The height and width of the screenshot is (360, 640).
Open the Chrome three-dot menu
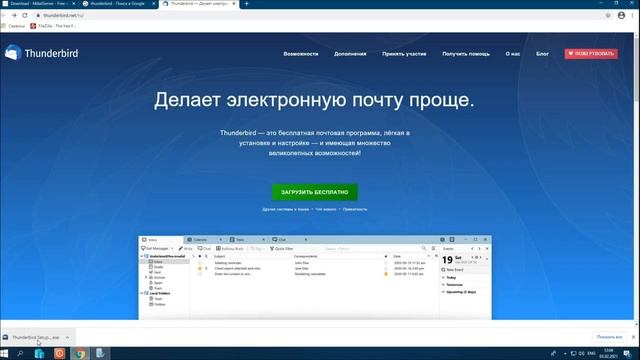633,15
